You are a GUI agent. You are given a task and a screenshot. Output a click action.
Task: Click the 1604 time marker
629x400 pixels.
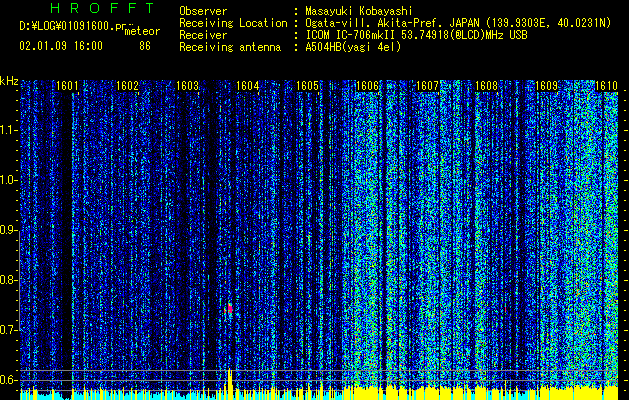pos(248,86)
